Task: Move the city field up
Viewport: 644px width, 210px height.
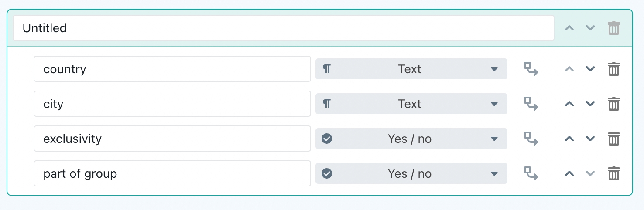Action: (569, 104)
